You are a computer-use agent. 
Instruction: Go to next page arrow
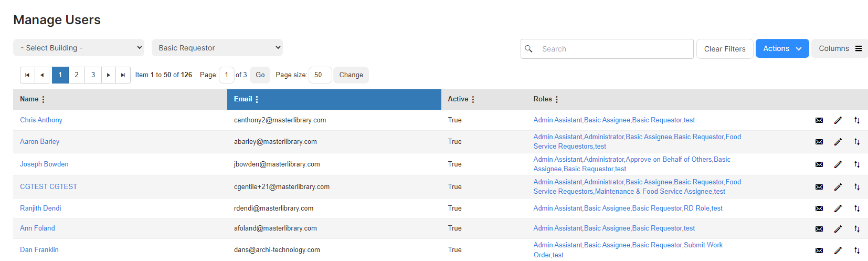pyautogui.click(x=109, y=75)
